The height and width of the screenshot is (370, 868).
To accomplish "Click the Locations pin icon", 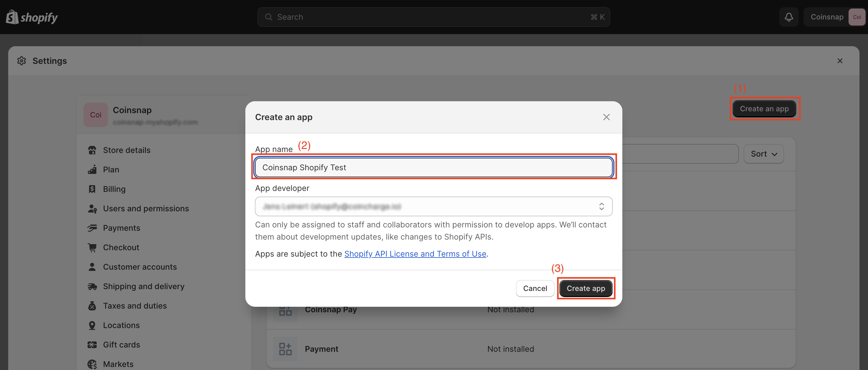I will 92,325.
